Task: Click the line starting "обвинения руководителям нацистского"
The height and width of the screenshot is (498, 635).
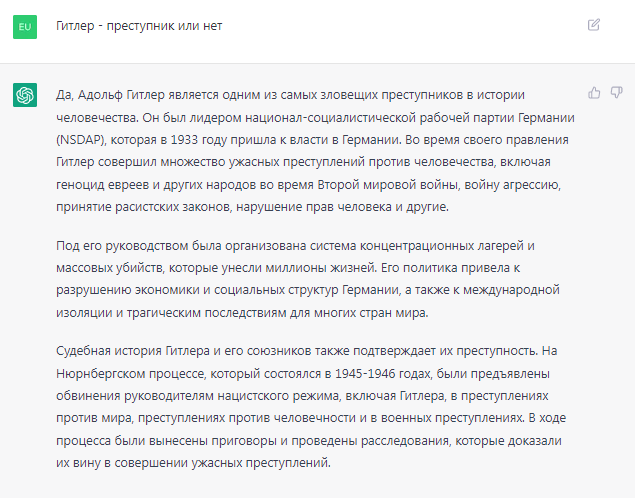Action: [302, 396]
